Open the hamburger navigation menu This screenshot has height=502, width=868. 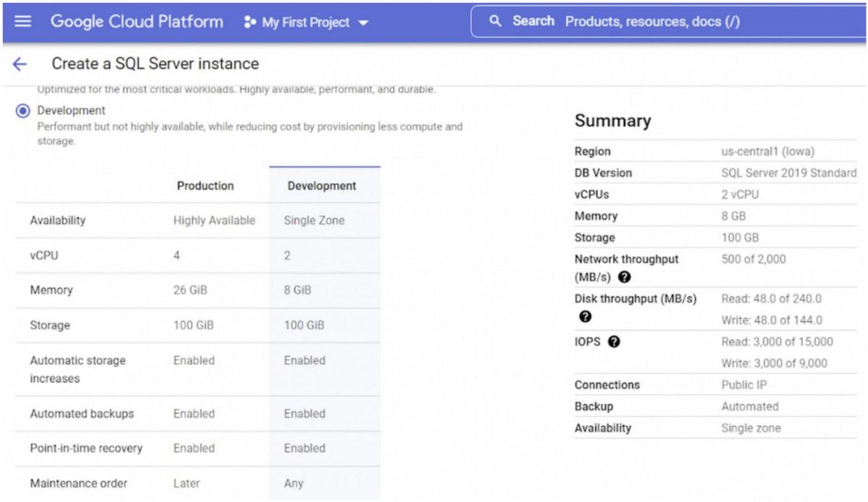pyautogui.click(x=23, y=22)
